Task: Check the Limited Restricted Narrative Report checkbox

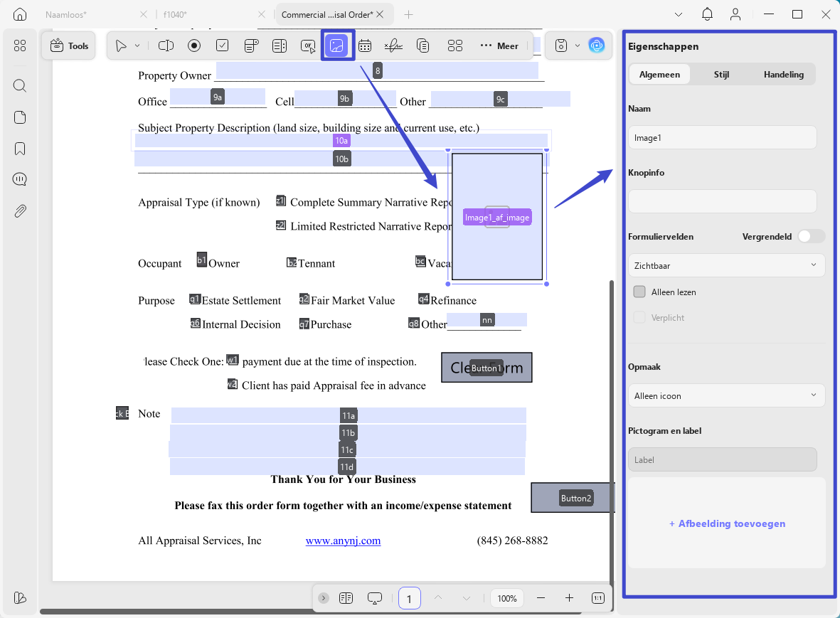Action: (x=281, y=225)
